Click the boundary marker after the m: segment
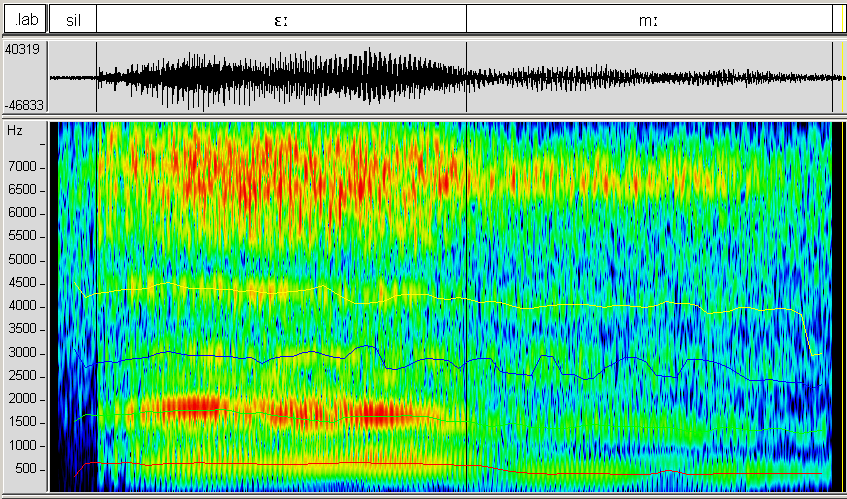 pyautogui.click(x=832, y=19)
